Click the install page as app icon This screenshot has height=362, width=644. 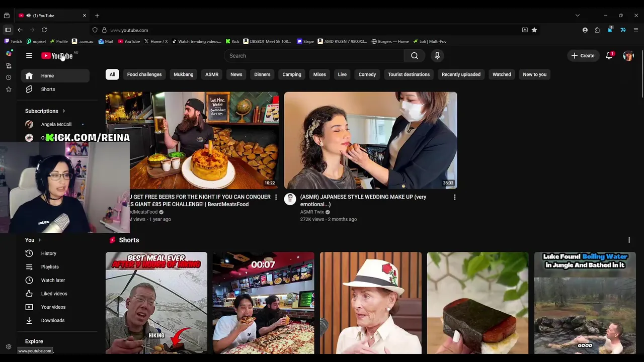point(525,30)
